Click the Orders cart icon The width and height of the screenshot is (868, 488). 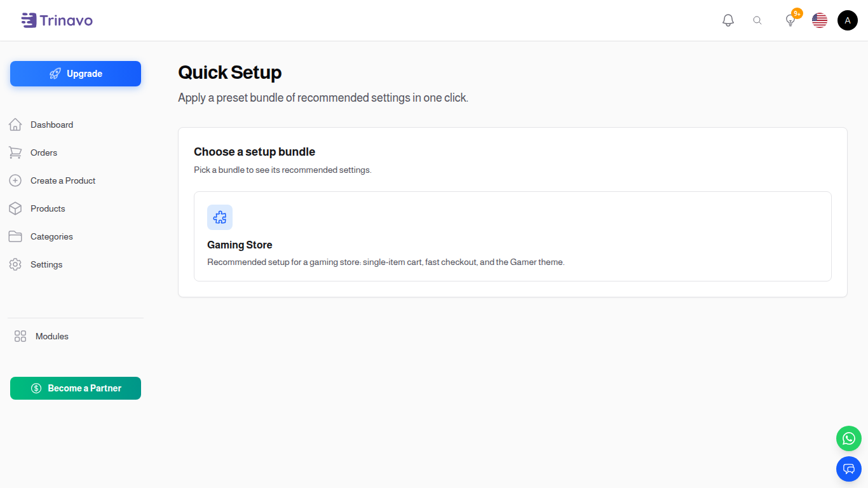(15, 152)
